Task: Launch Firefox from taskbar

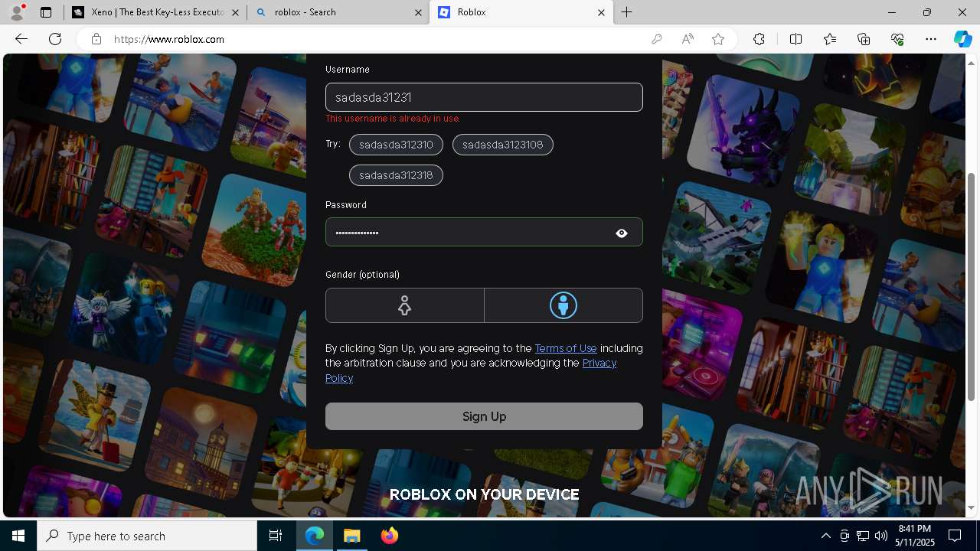Action: (390, 536)
